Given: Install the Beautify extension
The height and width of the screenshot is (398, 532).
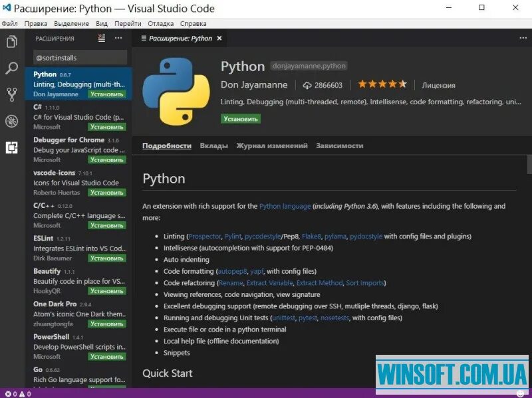Looking at the screenshot, I should [x=106, y=291].
